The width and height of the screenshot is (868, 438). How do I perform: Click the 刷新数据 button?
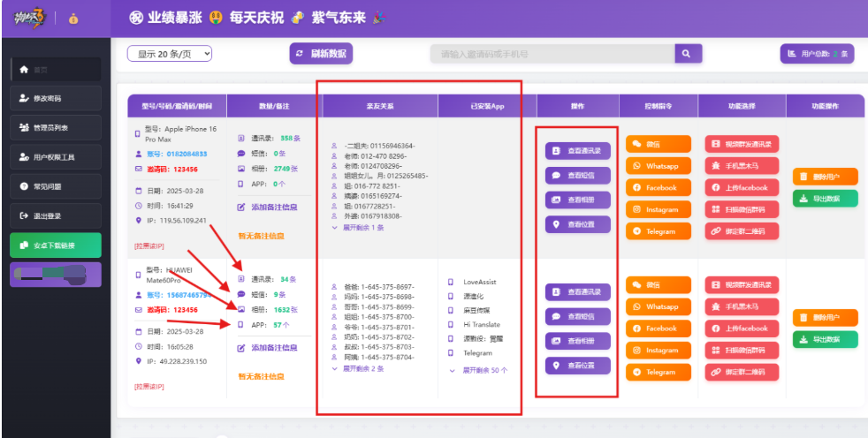tap(321, 54)
